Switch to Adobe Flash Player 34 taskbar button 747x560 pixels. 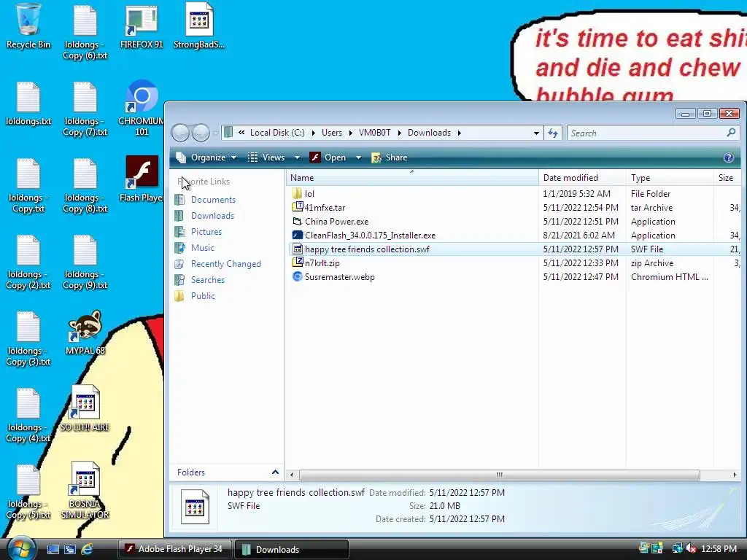coord(175,549)
